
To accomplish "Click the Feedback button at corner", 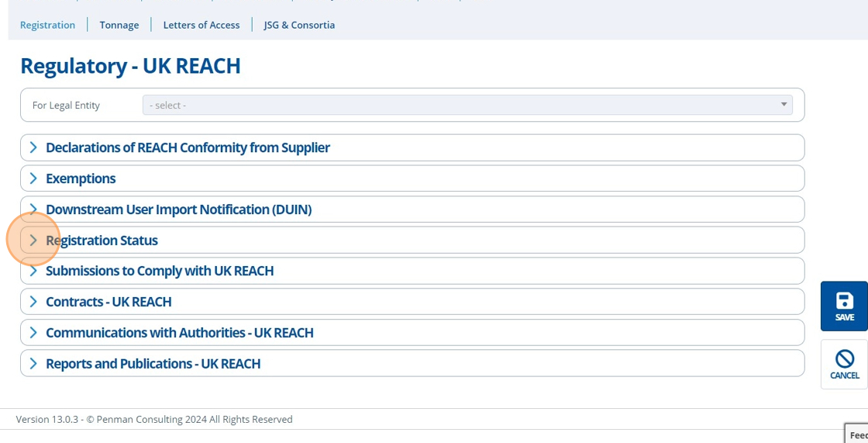I will (x=856, y=434).
